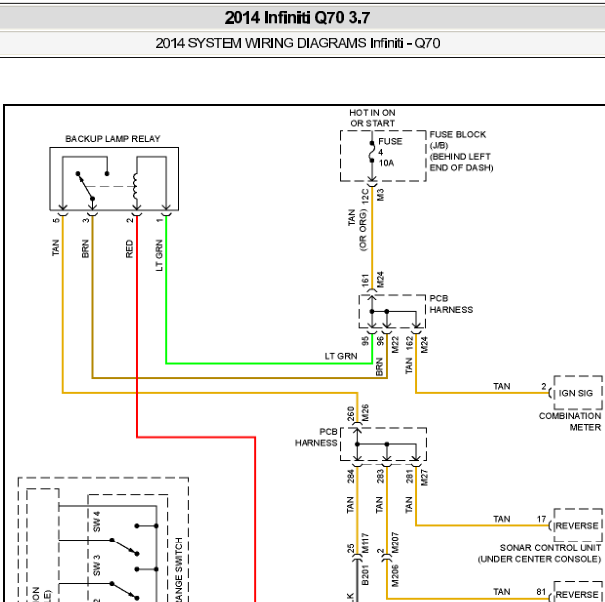Click the "BRN" label at relay pin 3
Screen dimensions: 605x602
coord(85,249)
